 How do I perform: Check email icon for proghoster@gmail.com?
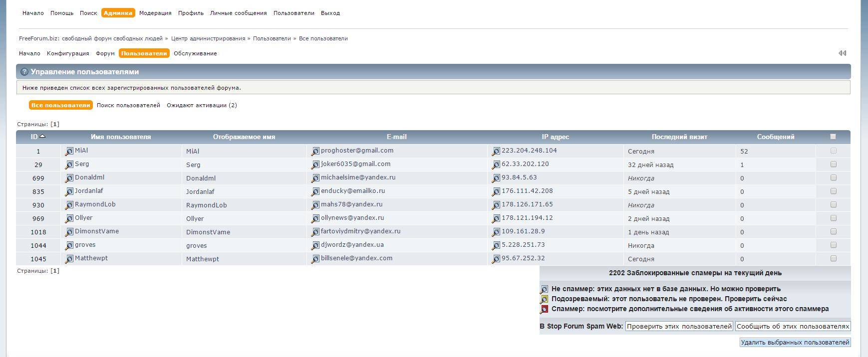point(315,151)
